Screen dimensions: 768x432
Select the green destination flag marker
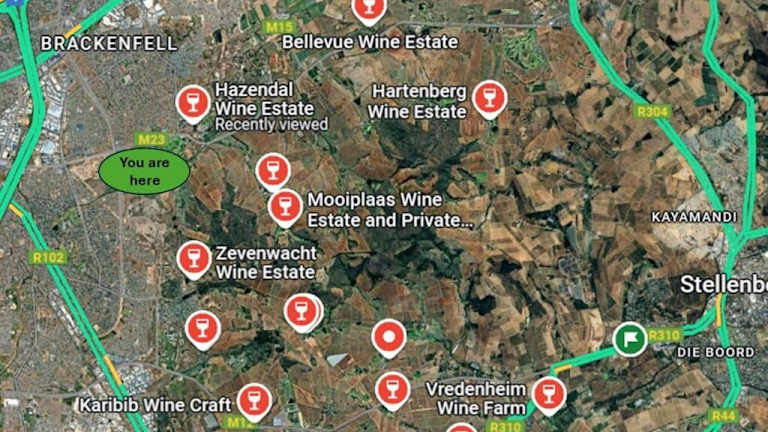coord(630,339)
